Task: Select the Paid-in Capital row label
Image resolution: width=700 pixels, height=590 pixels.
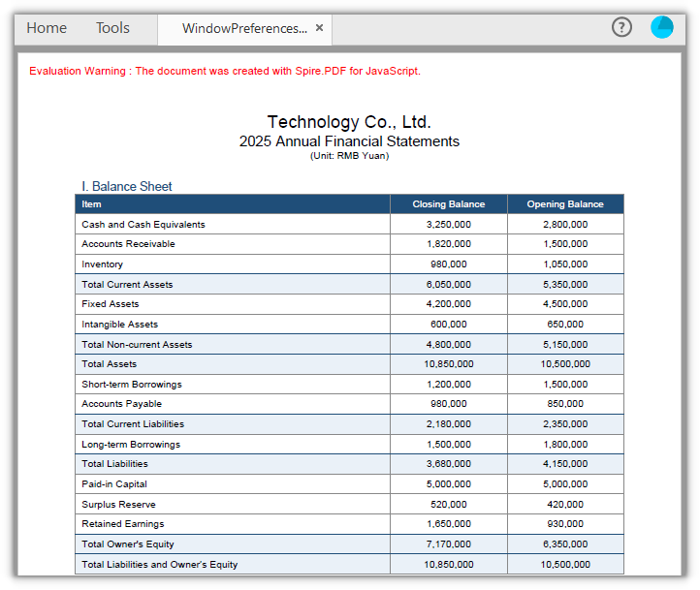Action: (x=113, y=484)
